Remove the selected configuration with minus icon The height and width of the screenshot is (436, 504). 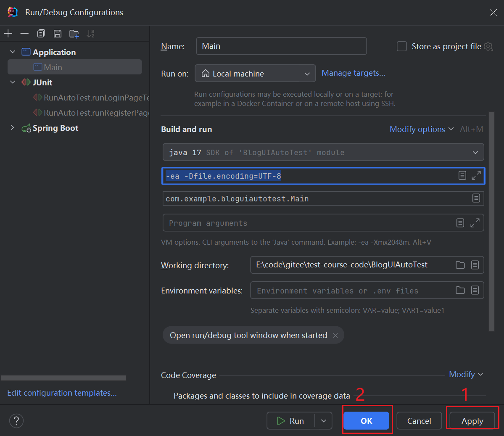[x=24, y=34]
